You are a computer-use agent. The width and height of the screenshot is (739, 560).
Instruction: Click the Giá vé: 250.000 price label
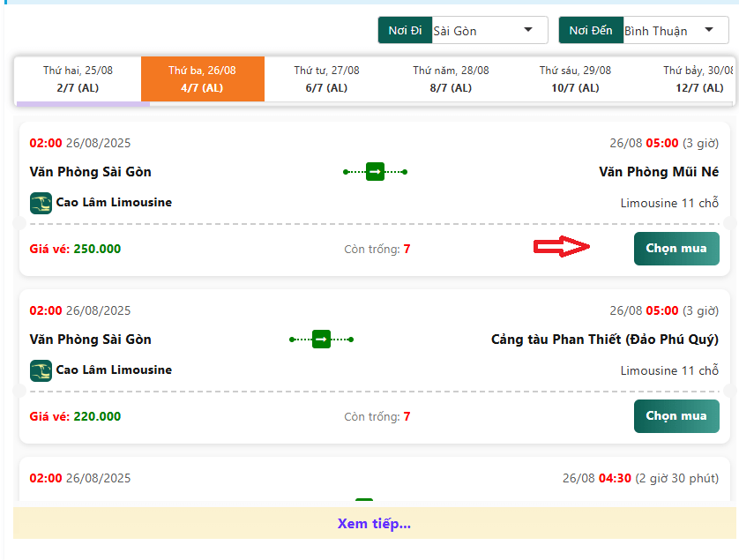pos(75,249)
